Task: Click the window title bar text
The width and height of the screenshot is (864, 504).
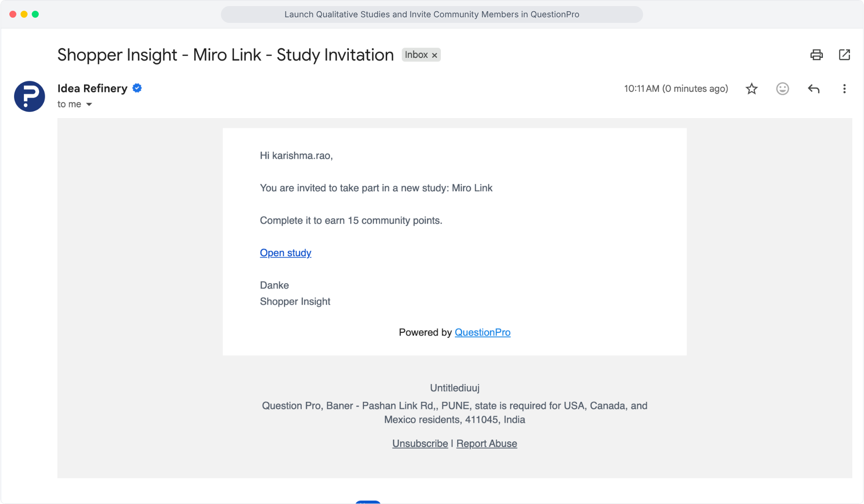Action: (432, 14)
